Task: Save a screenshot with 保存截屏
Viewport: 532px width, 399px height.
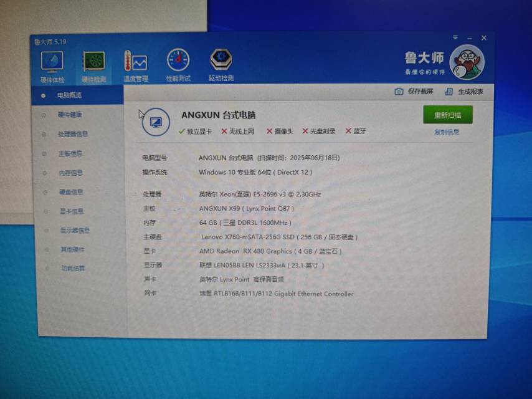Action: [x=414, y=92]
